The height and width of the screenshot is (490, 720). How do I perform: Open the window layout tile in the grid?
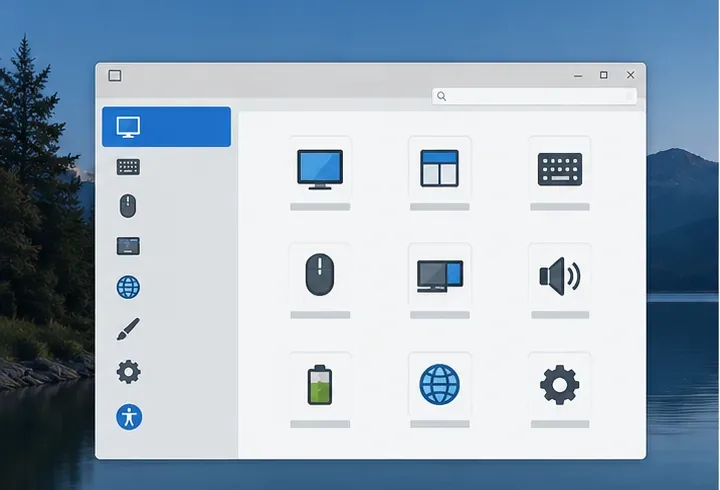pos(439,169)
